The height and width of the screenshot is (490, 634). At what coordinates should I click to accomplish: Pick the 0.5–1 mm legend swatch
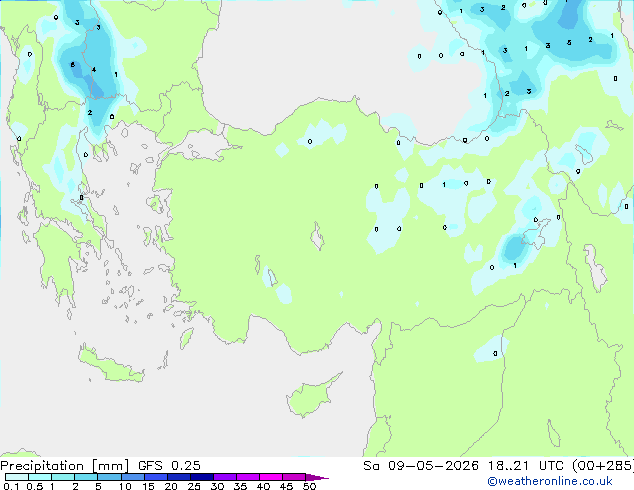[x=40, y=477]
